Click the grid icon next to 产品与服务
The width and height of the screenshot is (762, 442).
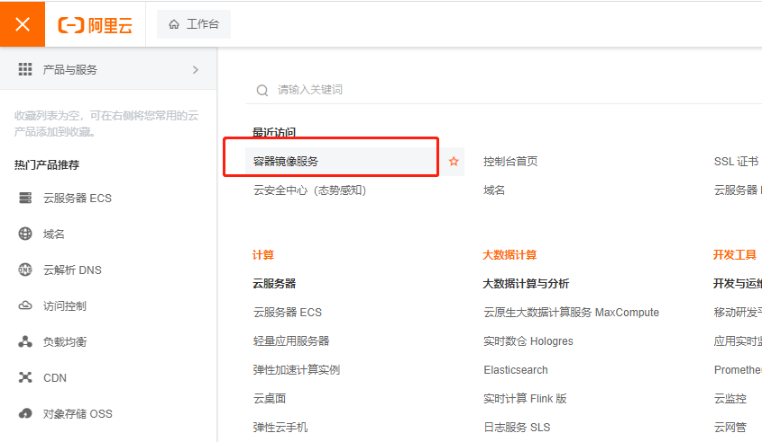pos(25,69)
